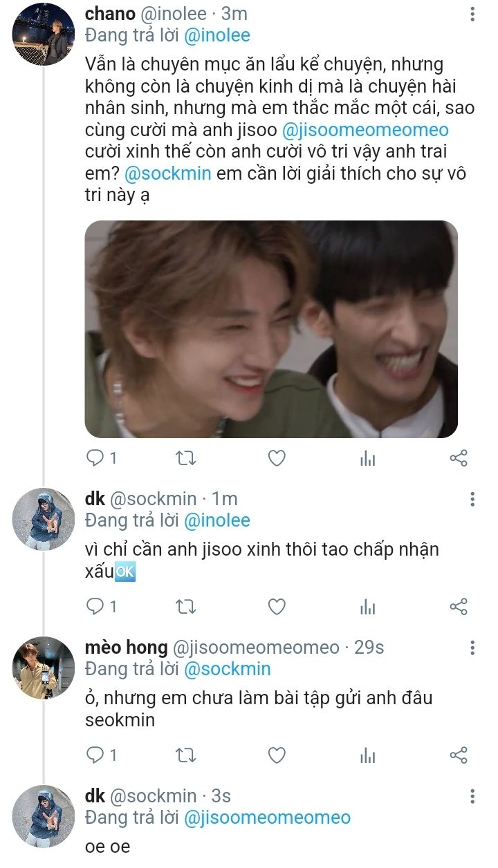Open mèo hong's profile avatar
The image size is (498, 868).
coord(43,668)
